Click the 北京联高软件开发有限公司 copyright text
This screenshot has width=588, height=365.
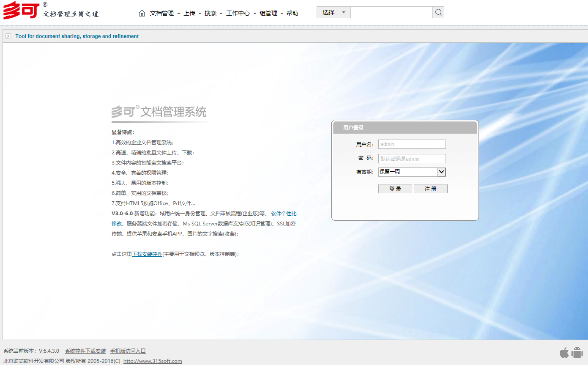coord(62,361)
